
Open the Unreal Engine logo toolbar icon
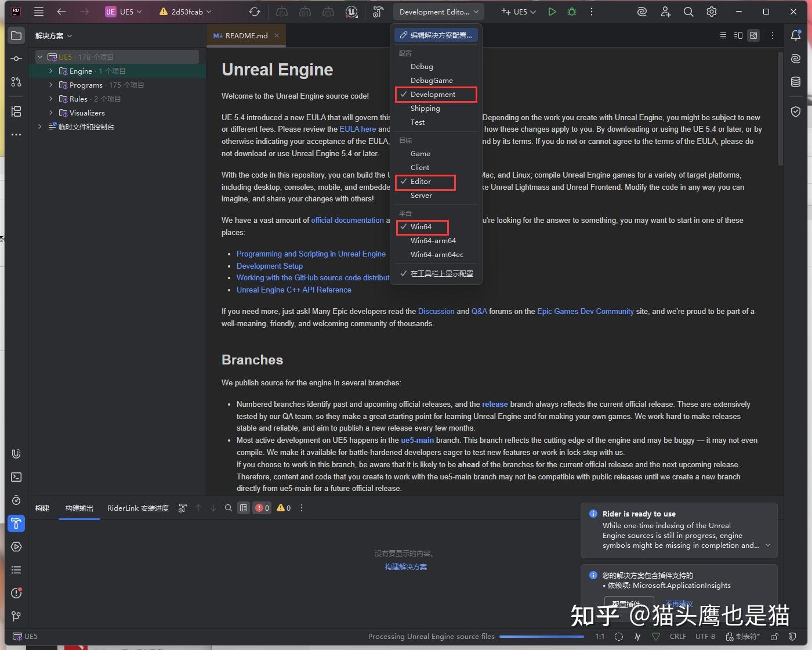[351, 11]
